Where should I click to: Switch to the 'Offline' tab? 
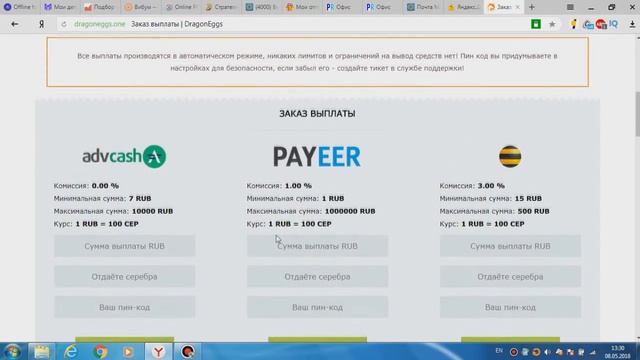pyautogui.click(x=19, y=7)
